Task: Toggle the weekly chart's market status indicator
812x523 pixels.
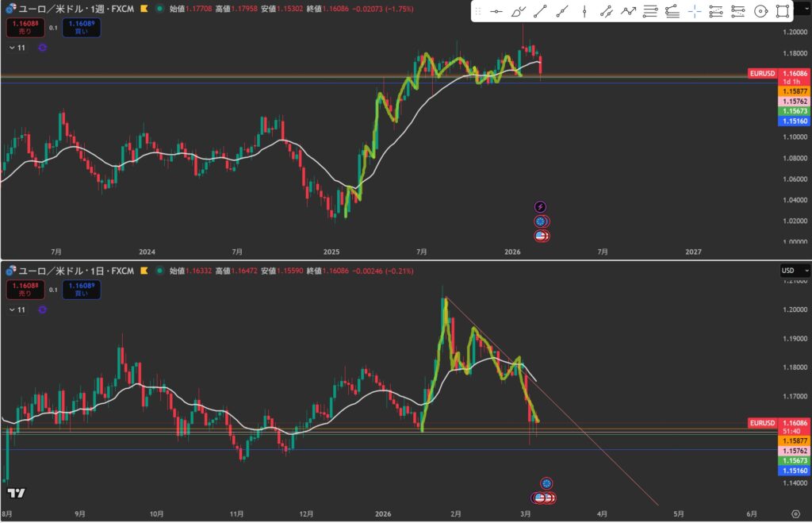Action: [160, 9]
